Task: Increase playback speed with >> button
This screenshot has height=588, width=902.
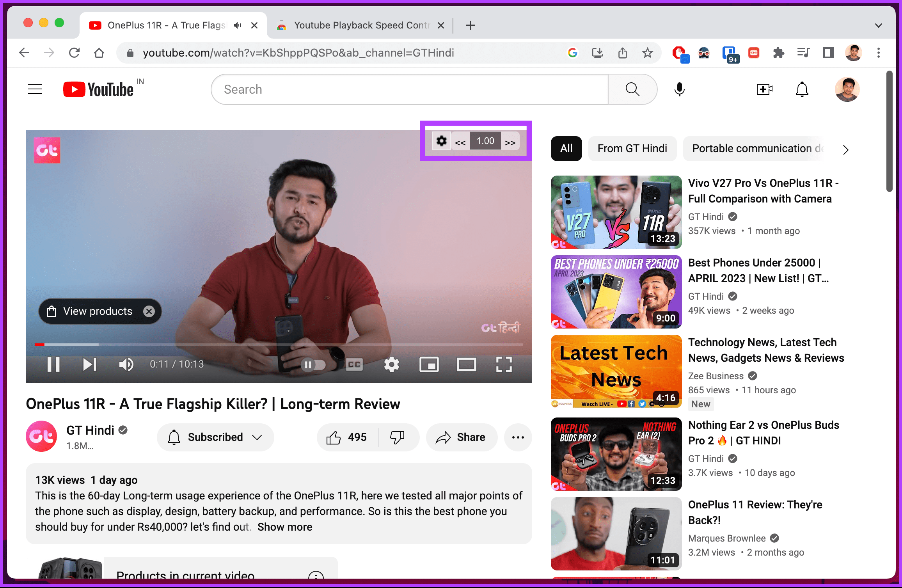Action: pyautogui.click(x=510, y=142)
